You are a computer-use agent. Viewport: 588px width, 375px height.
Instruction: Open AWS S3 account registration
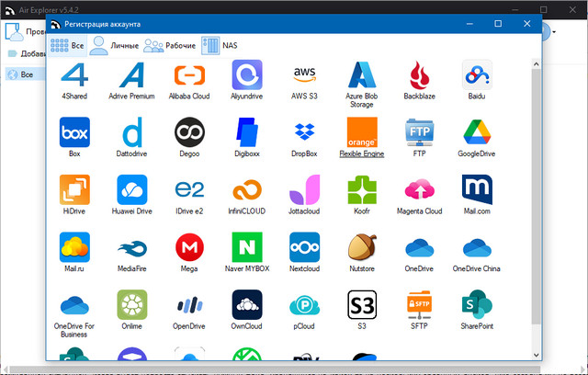[x=304, y=74]
